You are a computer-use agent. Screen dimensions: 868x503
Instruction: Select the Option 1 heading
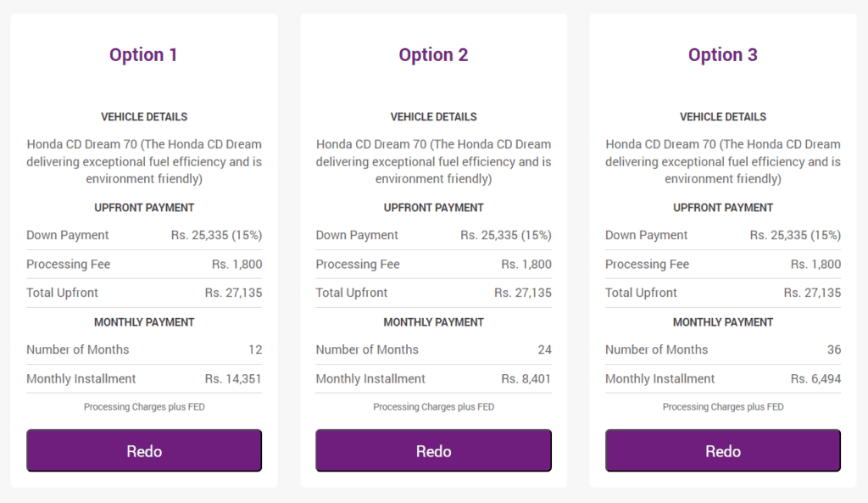click(x=143, y=55)
